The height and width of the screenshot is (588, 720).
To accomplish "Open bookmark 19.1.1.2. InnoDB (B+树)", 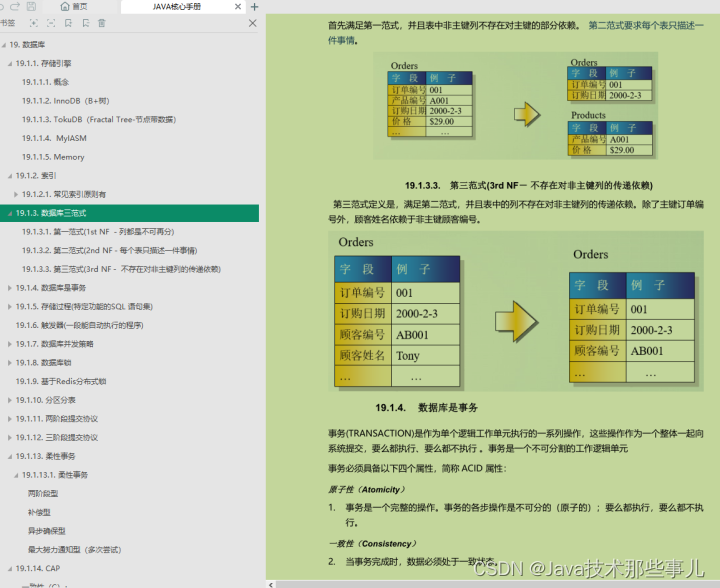I will pyautogui.click(x=66, y=101).
